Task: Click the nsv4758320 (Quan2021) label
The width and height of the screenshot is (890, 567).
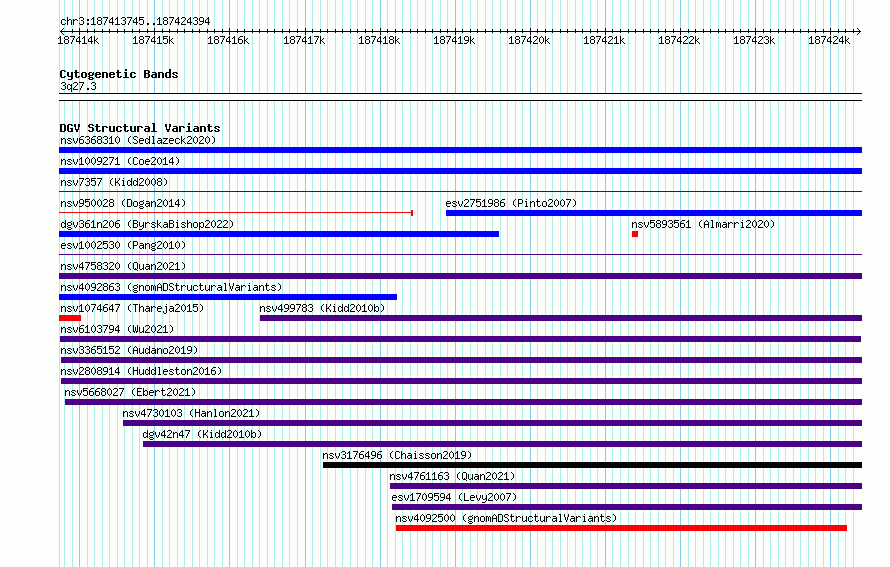Action: tap(123, 266)
